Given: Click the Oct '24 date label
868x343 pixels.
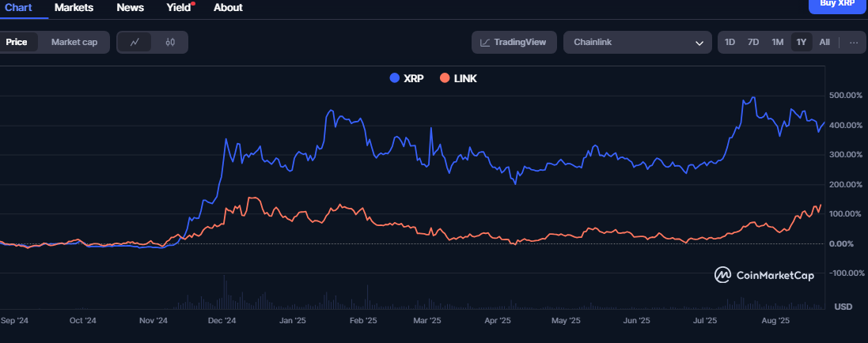Looking at the screenshot, I should pos(84,320).
